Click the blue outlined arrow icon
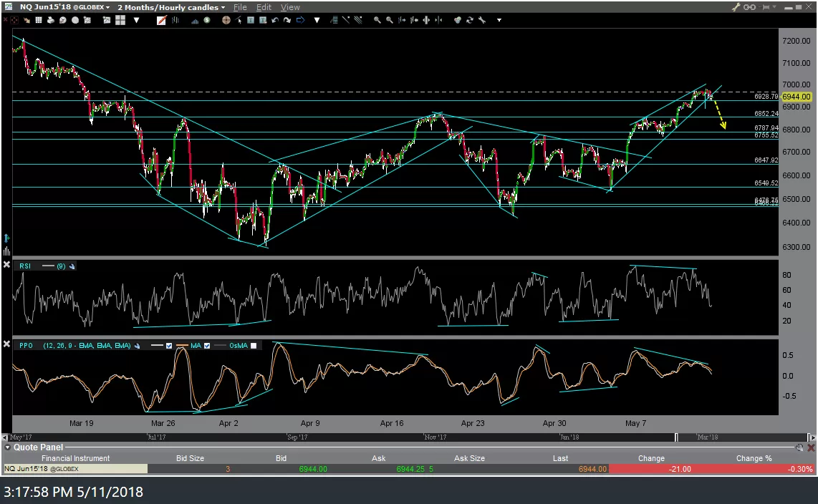818x504 pixels. coord(301,20)
